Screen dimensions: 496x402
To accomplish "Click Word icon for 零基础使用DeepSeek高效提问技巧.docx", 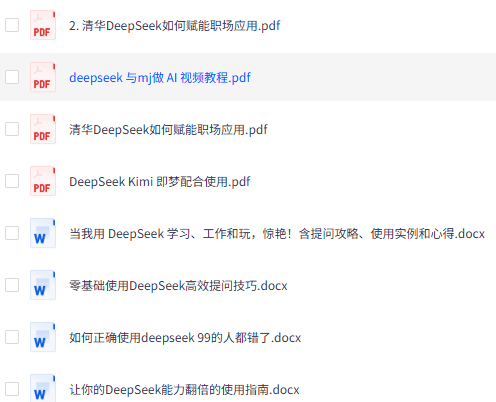I will [43, 285].
